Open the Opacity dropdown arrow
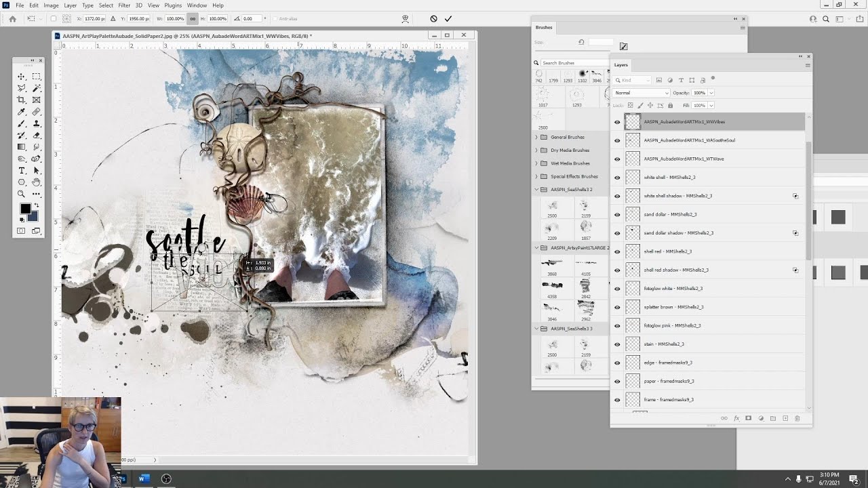 tap(711, 93)
